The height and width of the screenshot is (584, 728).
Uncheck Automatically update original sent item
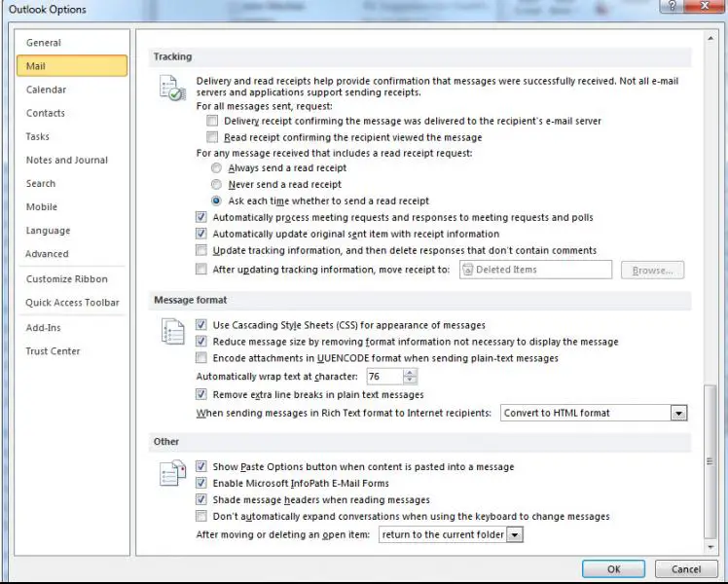point(201,234)
